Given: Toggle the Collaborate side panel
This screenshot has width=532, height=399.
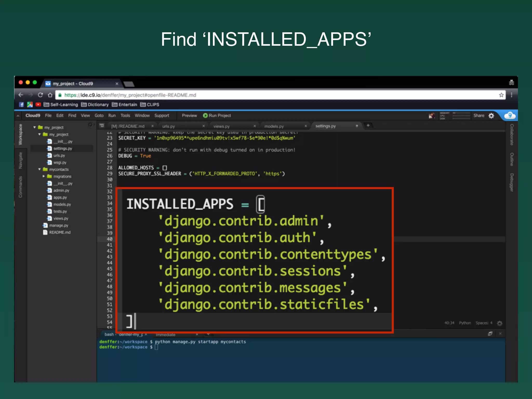Looking at the screenshot, I should [511, 135].
